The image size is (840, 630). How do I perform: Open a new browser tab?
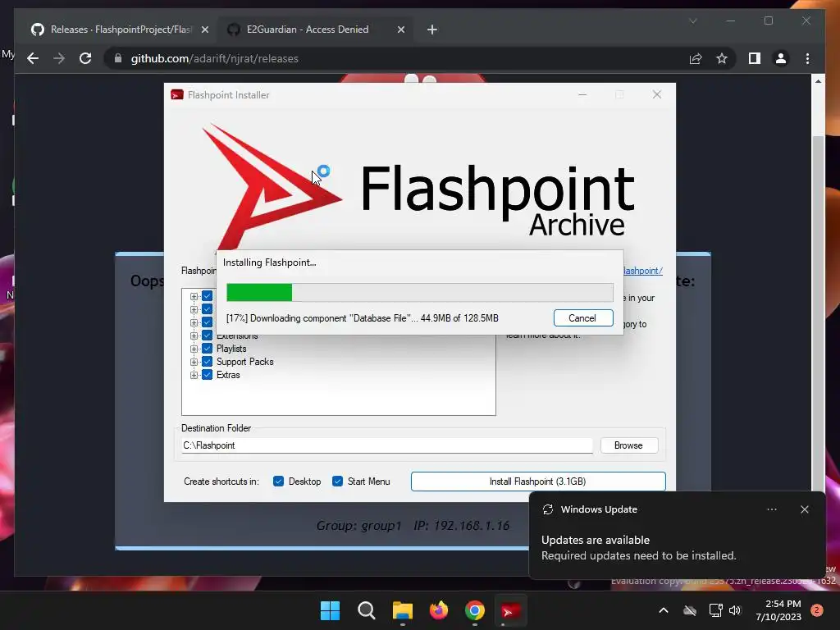click(x=431, y=30)
